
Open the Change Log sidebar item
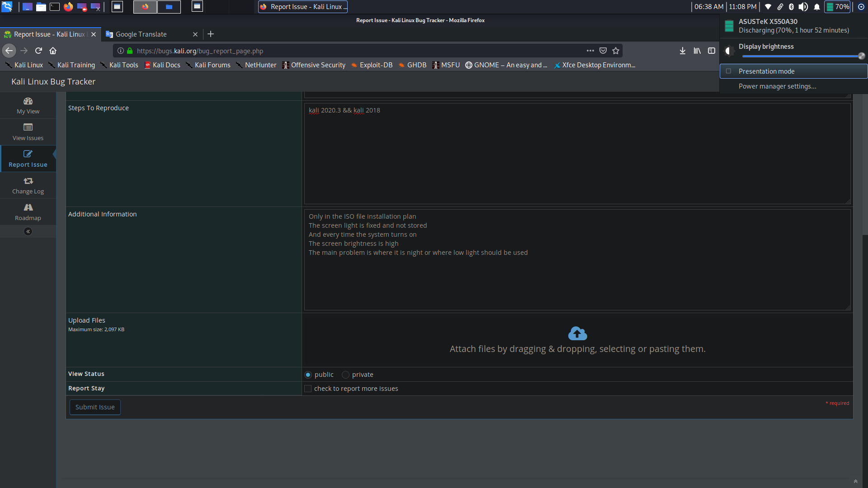28,185
